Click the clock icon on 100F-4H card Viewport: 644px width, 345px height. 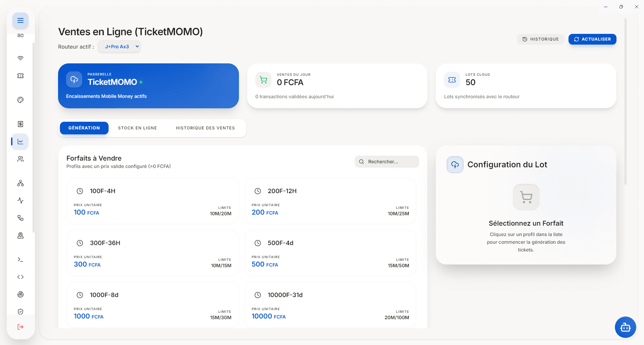(x=80, y=191)
